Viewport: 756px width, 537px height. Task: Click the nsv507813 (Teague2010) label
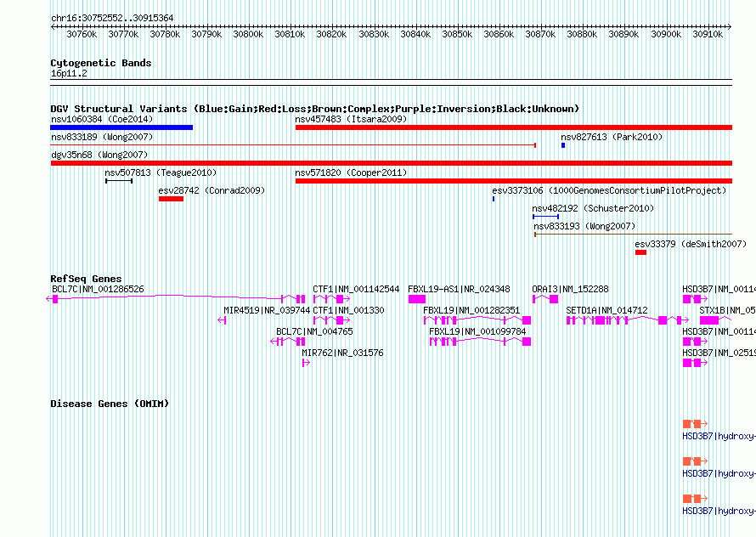161,172
